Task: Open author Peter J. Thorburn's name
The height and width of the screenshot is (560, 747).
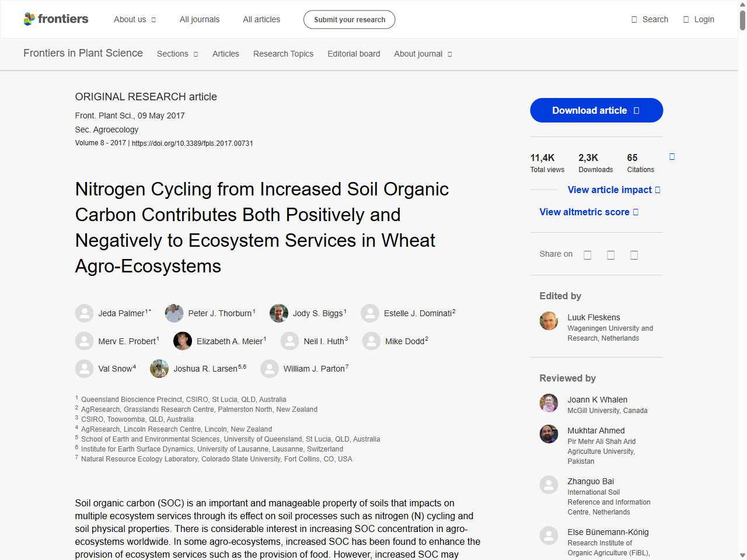Action: coord(220,313)
